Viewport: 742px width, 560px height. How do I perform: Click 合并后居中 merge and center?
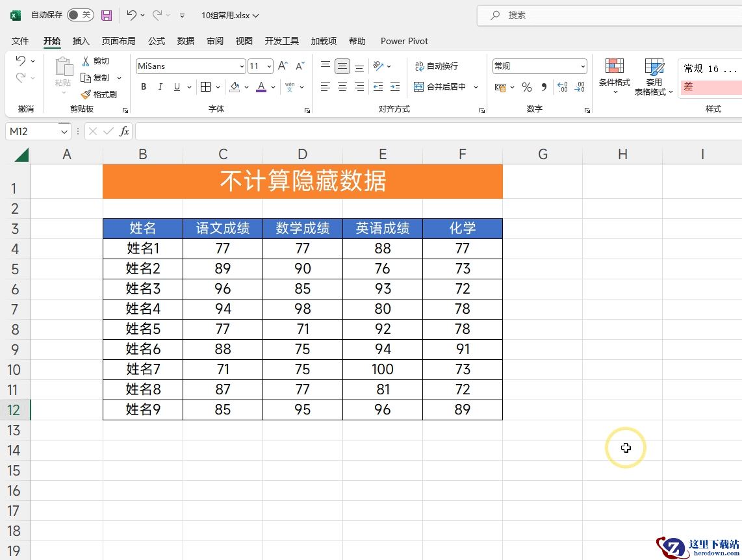pos(440,86)
